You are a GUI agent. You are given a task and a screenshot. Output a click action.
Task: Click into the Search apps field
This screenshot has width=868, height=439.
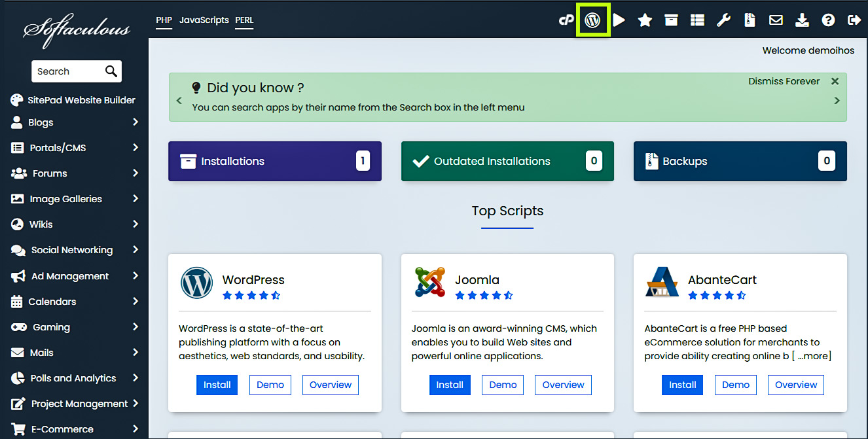point(68,71)
